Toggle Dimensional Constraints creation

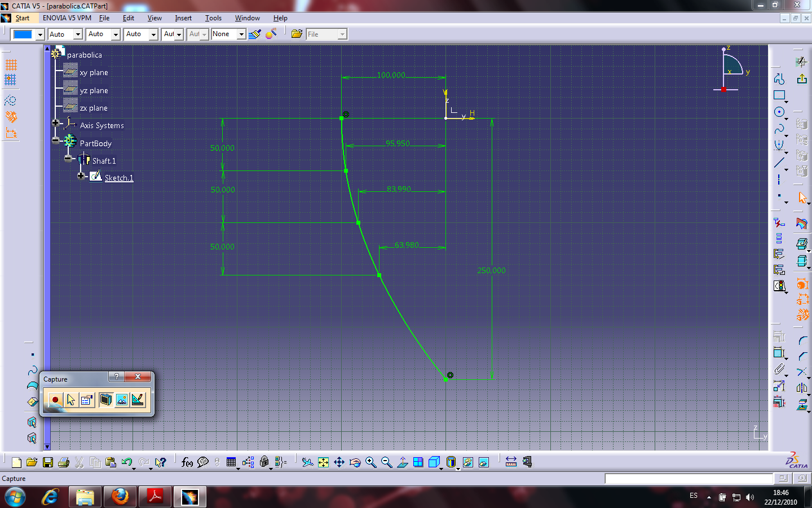click(11, 133)
